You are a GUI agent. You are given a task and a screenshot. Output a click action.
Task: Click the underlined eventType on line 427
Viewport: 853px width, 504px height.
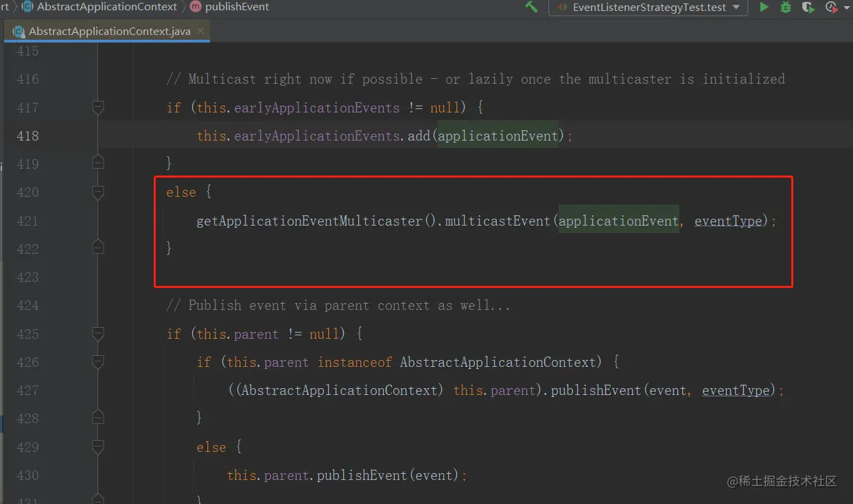pos(736,390)
